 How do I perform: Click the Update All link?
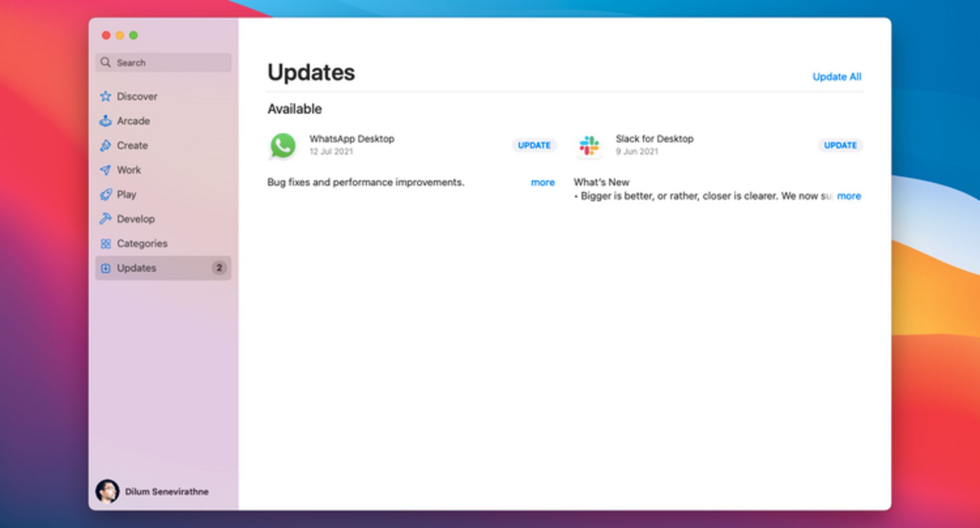point(837,77)
